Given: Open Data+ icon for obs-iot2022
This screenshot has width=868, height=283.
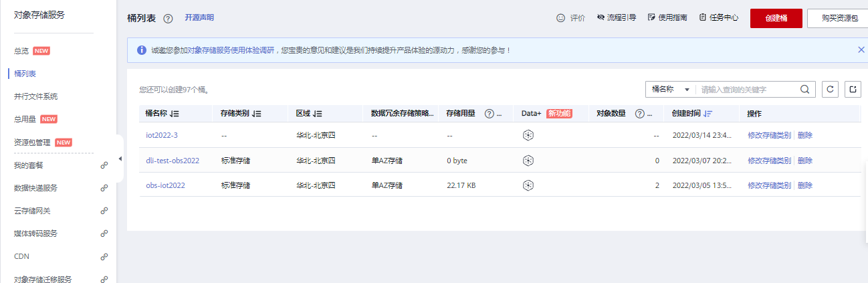Looking at the screenshot, I should [x=528, y=185].
